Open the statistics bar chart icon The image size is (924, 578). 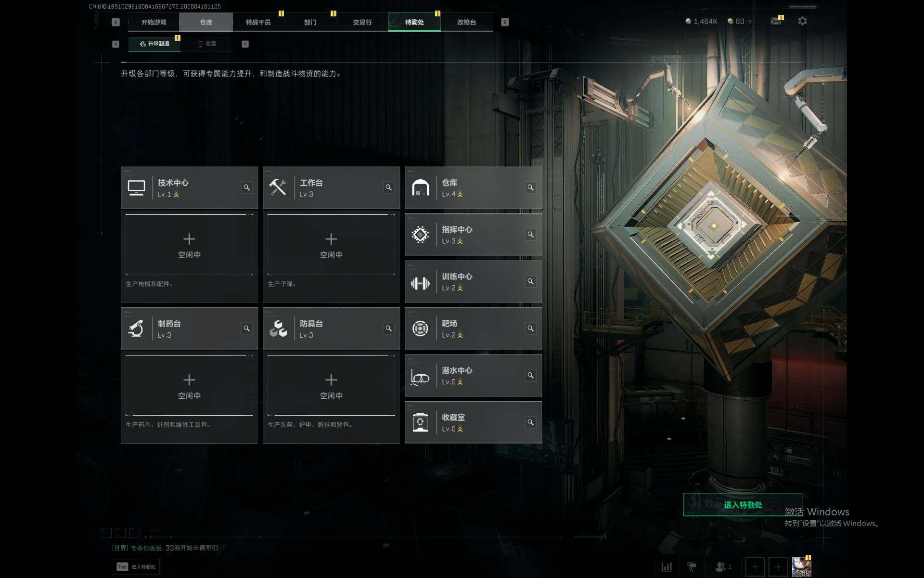point(667,567)
